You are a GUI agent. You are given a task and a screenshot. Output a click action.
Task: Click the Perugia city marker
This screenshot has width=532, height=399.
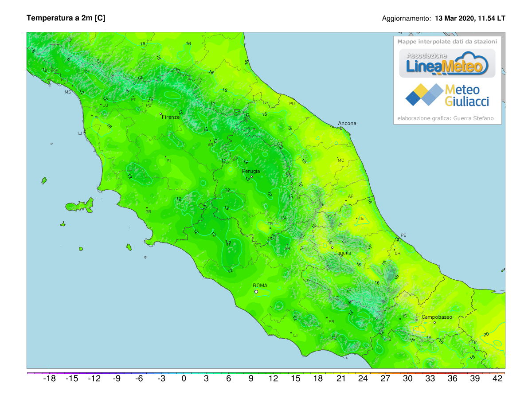click(x=251, y=177)
